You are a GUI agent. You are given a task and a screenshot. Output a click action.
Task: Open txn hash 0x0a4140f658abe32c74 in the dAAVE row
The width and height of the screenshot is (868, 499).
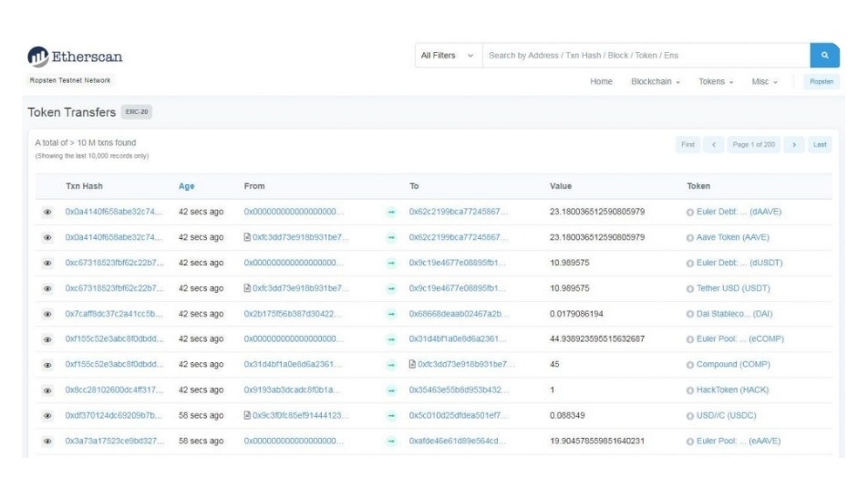coord(114,212)
